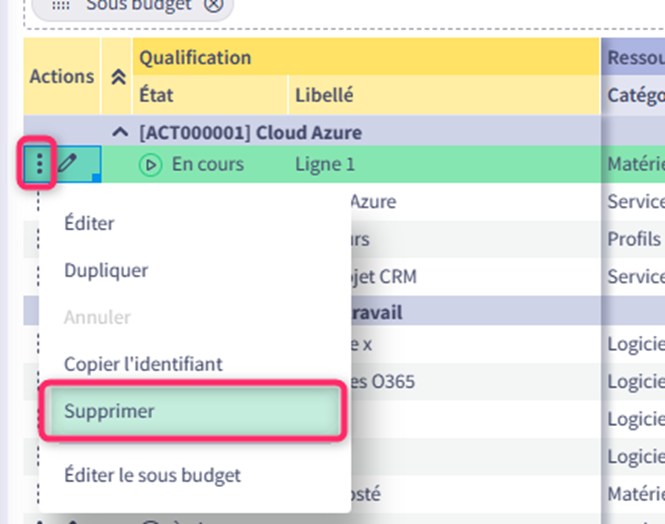Collapse the [ACT000001] Cloud Azure group
The width and height of the screenshot is (665, 524).
120,132
